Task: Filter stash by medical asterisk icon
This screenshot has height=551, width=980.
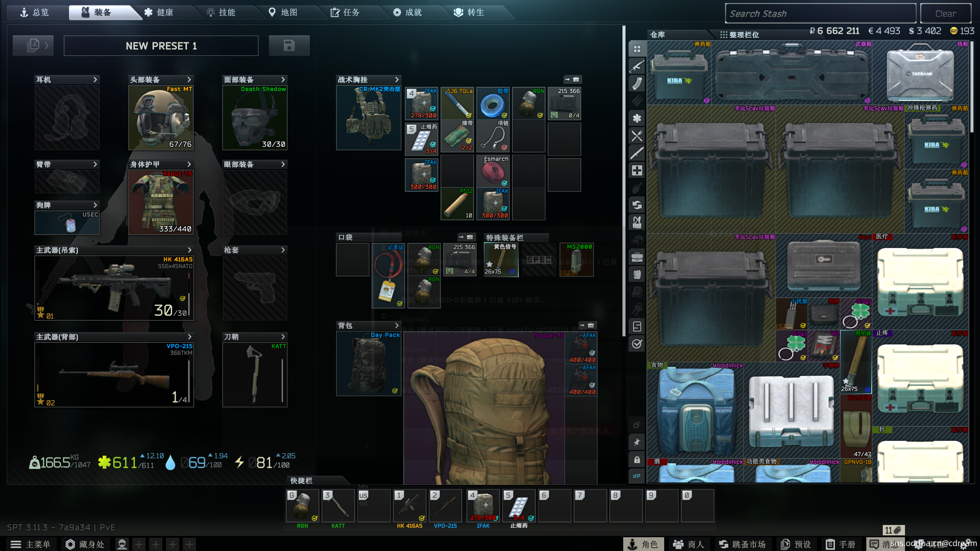Action: 637,118
